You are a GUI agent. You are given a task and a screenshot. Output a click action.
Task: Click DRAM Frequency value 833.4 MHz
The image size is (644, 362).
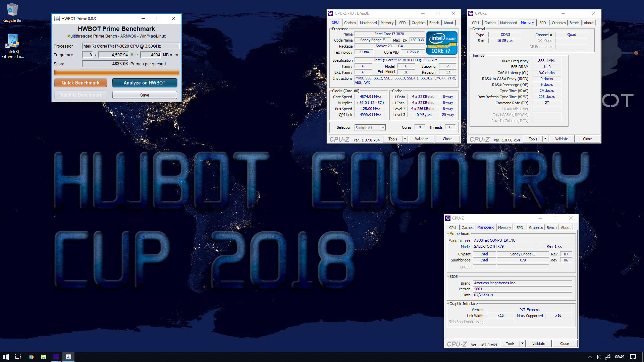pos(547,61)
